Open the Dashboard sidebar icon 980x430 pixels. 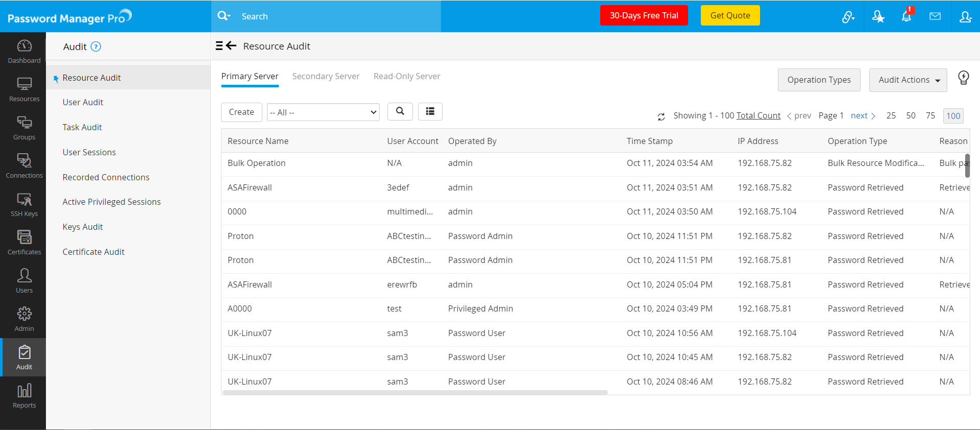[x=24, y=52]
